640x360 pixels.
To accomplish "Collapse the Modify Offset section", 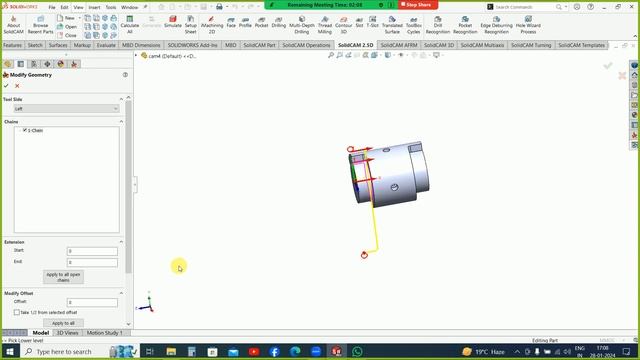I will tap(121, 293).
